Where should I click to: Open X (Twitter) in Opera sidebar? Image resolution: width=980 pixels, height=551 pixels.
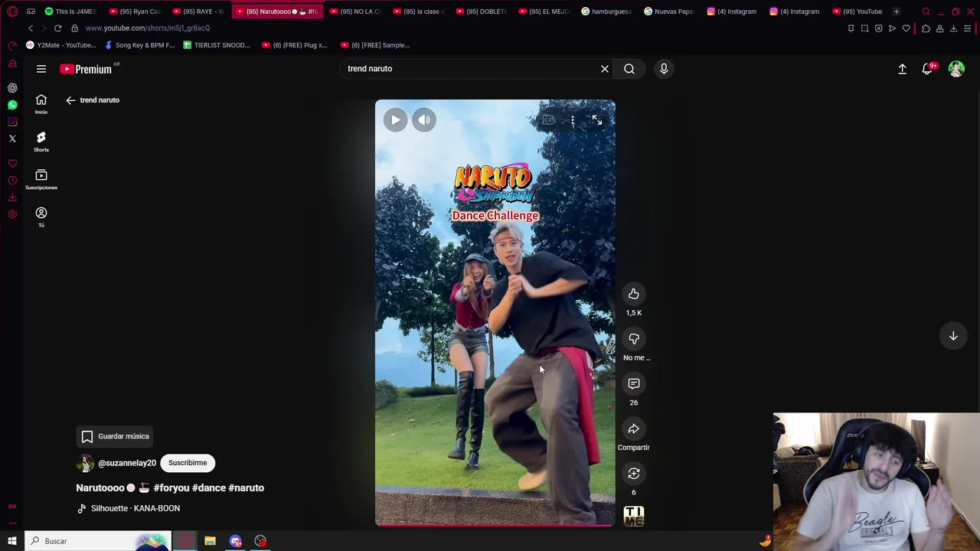click(12, 139)
